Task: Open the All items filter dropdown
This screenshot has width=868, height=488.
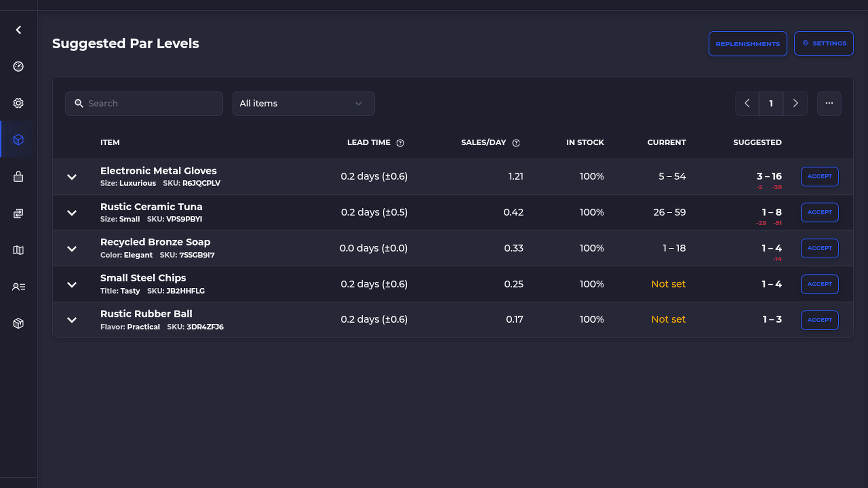Action: pos(303,103)
